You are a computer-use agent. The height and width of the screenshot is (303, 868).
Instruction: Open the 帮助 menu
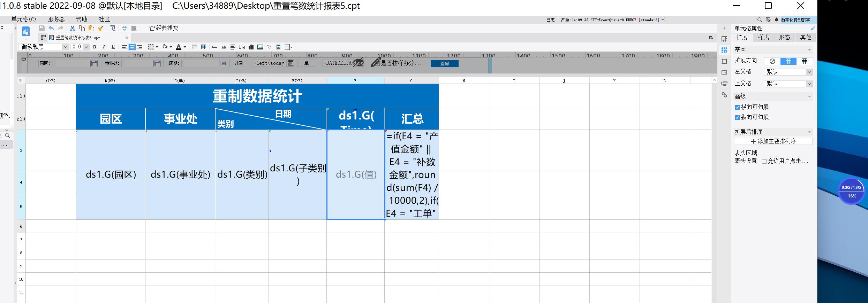pos(82,19)
